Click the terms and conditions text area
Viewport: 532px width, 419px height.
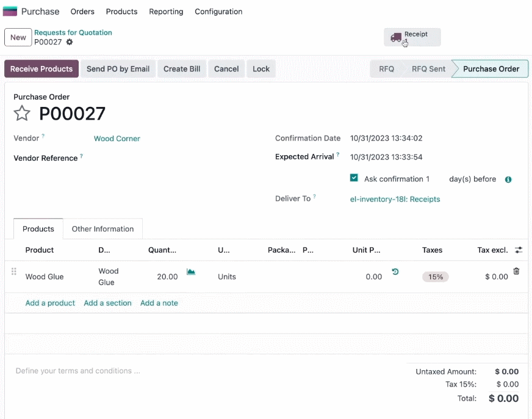click(77, 371)
